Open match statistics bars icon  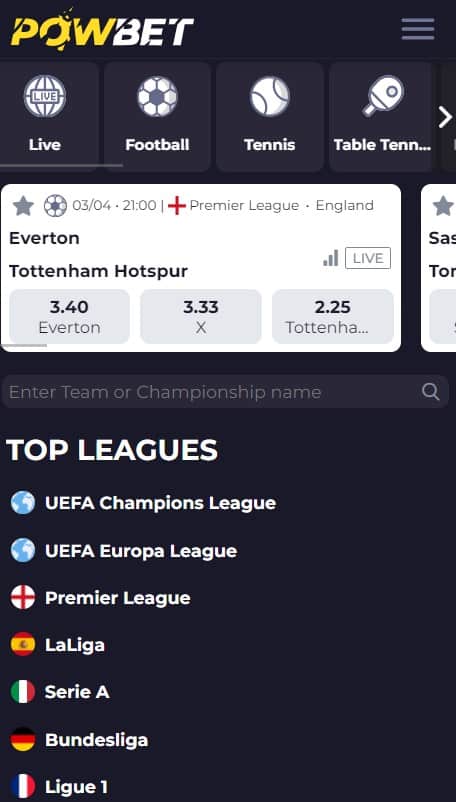click(331, 258)
